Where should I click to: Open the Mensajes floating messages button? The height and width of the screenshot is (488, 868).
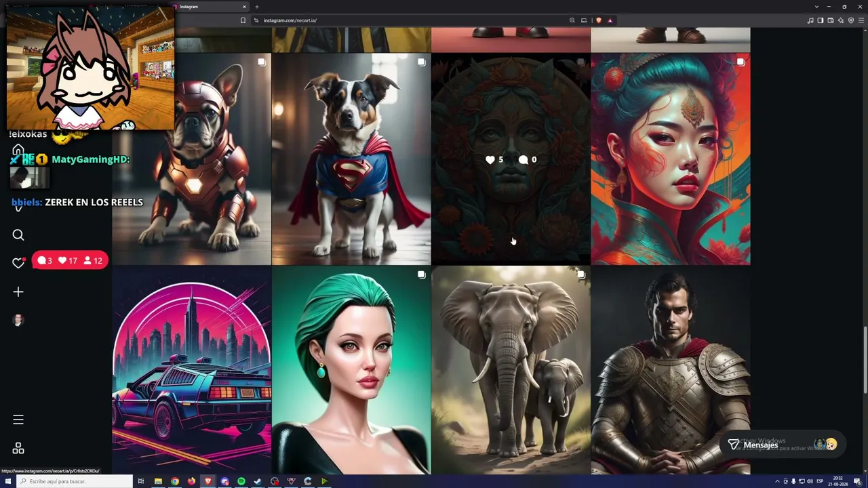point(783,445)
